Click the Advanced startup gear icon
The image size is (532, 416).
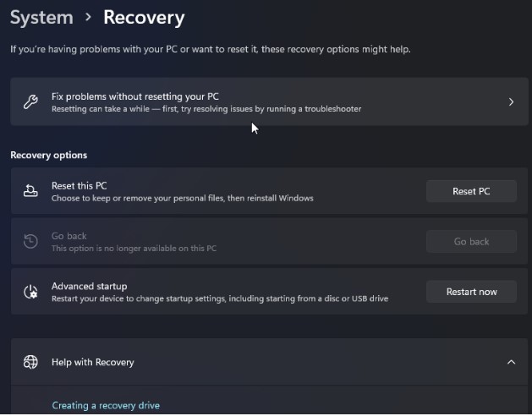[x=30, y=292]
